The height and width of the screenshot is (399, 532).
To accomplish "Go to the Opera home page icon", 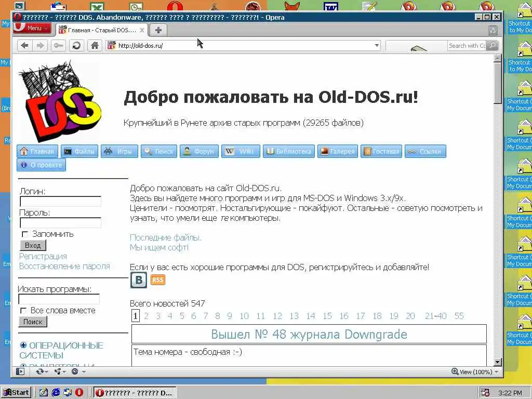I will tap(95, 46).
